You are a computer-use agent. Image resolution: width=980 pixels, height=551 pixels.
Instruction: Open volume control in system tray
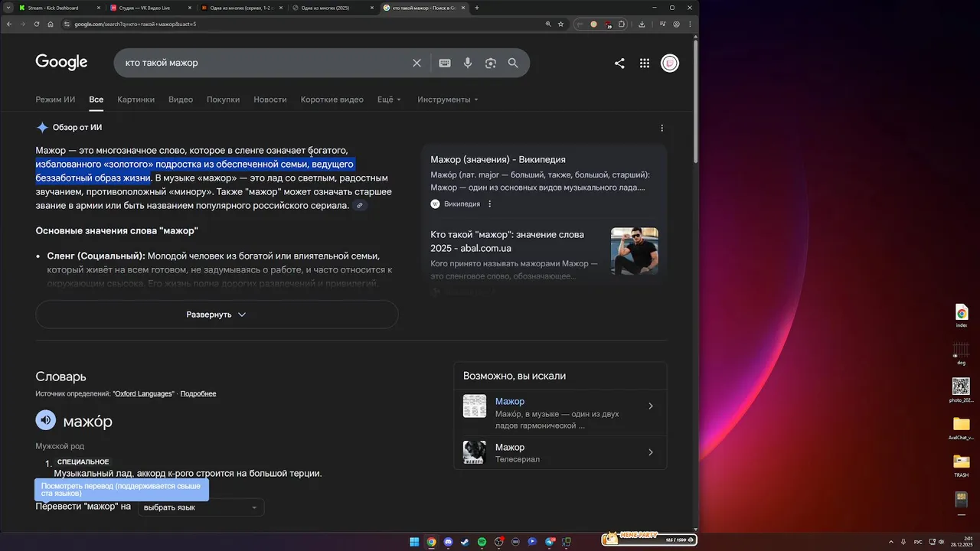(x=941, y=542)
